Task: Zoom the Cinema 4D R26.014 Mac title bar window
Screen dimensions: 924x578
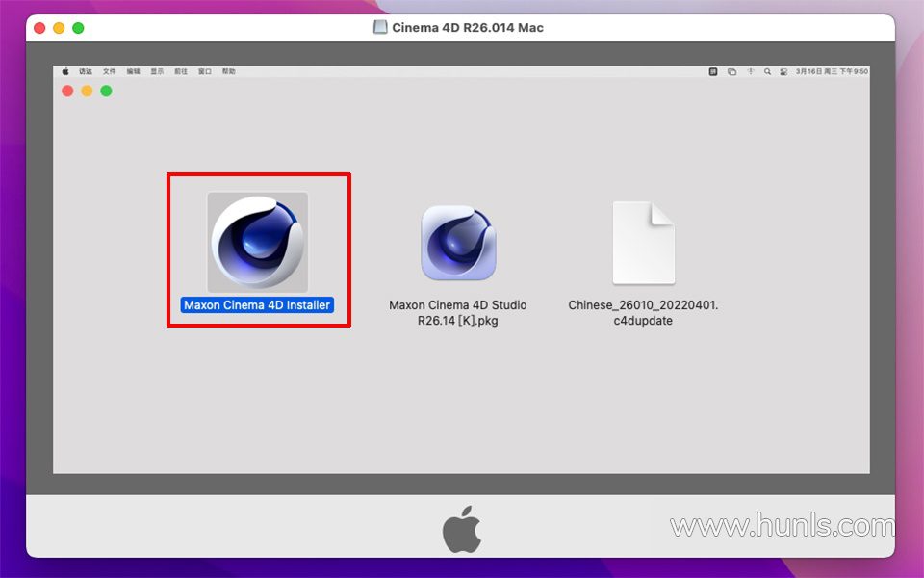Action: (x=78, y=28)
